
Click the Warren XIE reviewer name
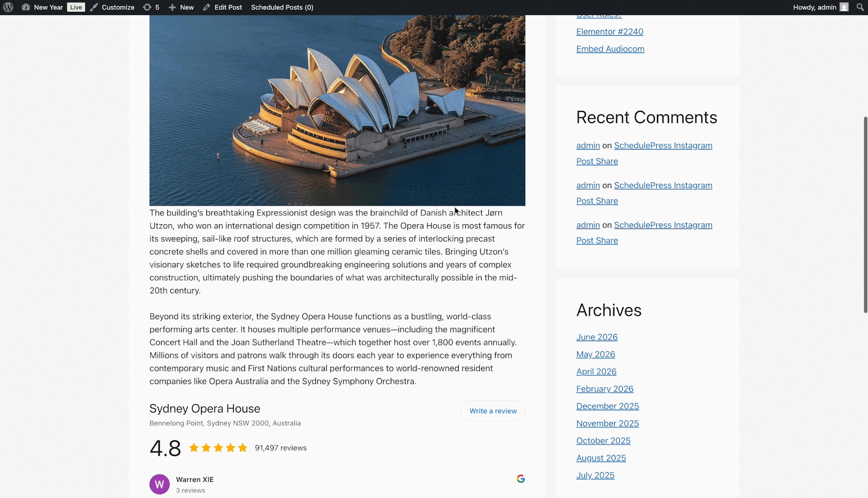195,479
